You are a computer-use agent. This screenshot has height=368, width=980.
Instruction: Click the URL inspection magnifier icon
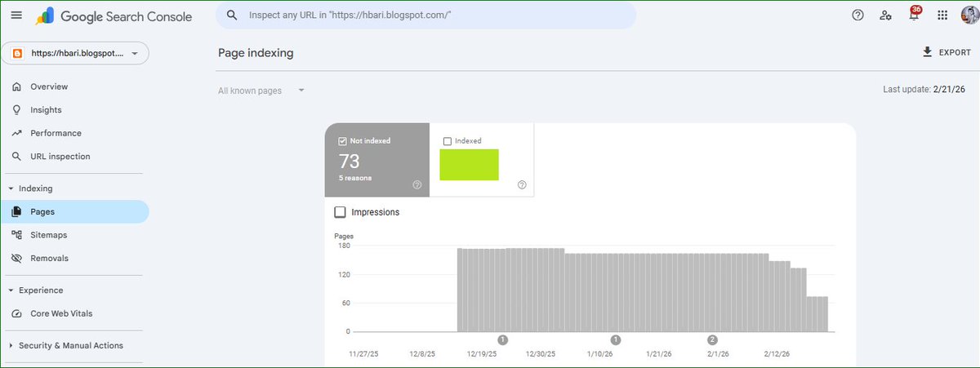(16, 156)
